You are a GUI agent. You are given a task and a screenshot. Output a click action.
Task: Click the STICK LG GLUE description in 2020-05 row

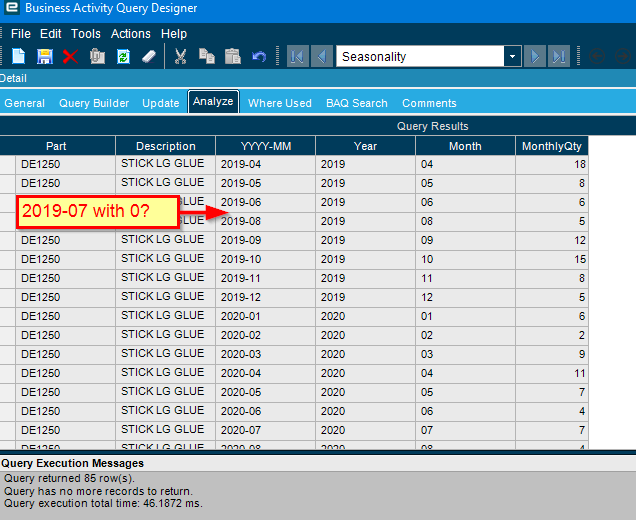tap(165, 392)
